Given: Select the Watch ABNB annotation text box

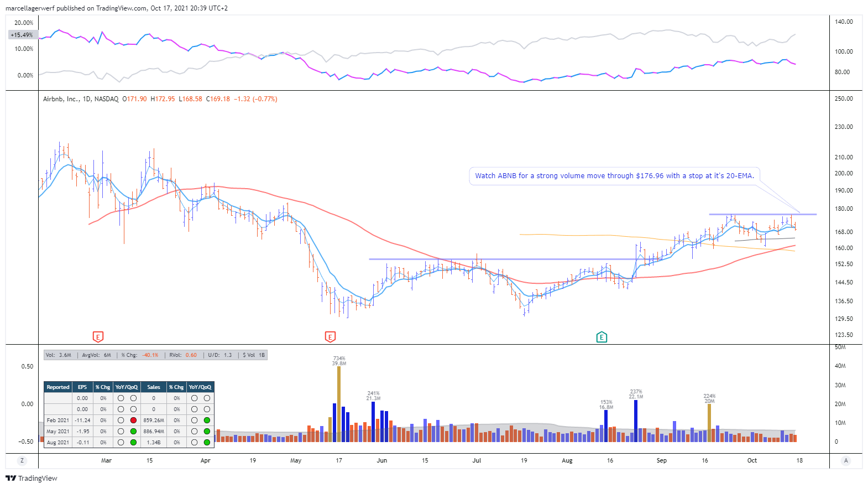Looking at the screenshot, I should click(x=614, y=176).
